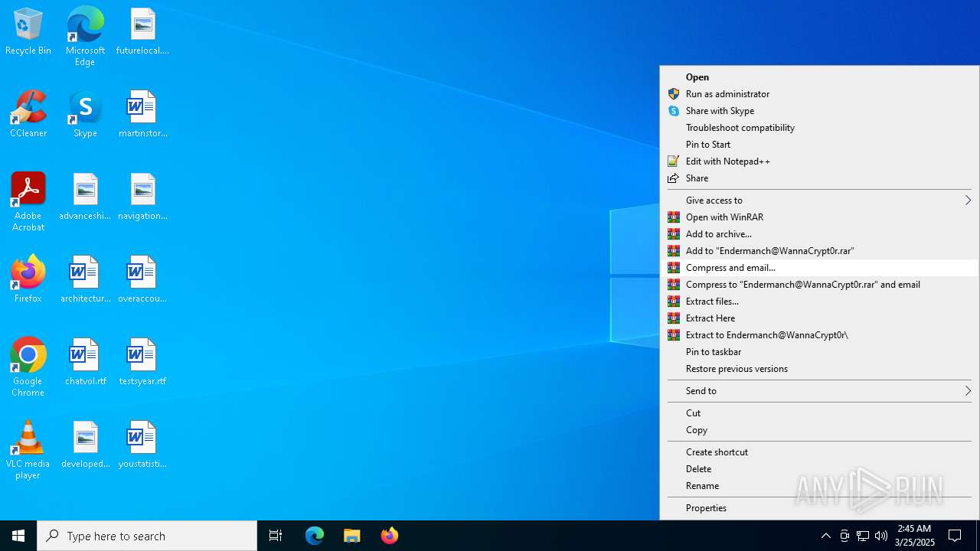Select the architectur Word document icon
Screen dimensions: 980x551
click(85, 280)
